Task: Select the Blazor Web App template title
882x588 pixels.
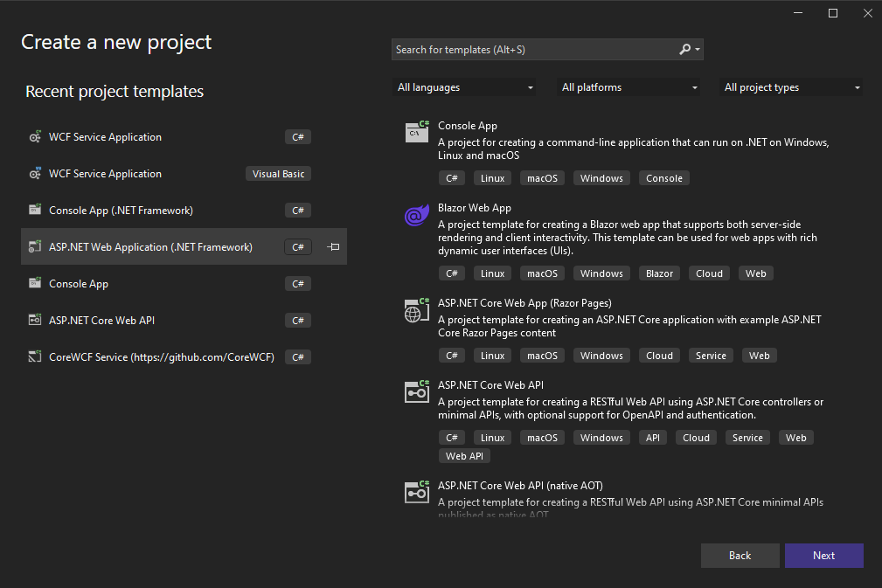Action: (475, 208)
